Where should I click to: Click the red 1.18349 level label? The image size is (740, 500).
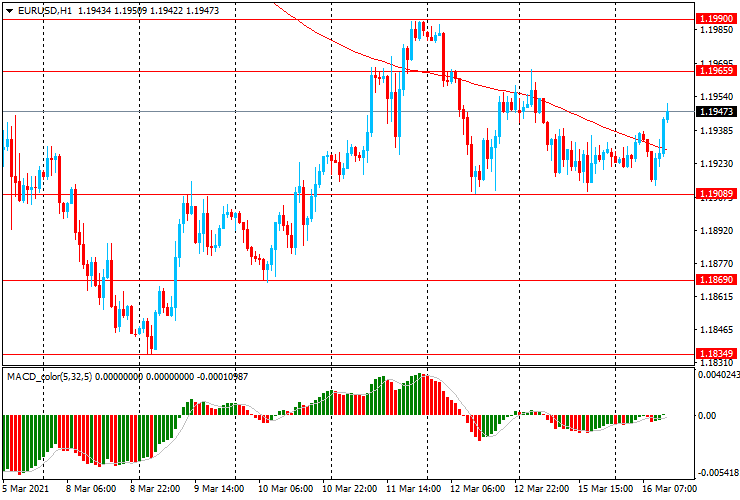coord(716,354)
